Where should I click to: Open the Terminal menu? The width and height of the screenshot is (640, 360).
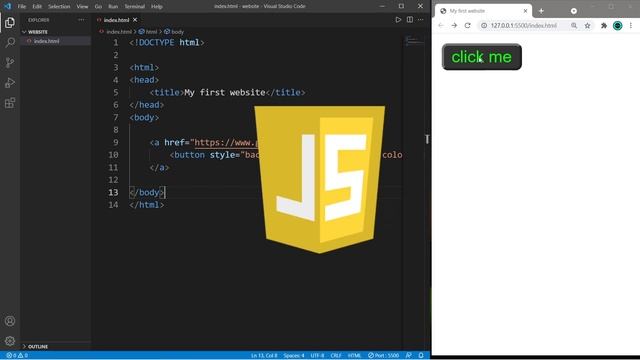(x=134, y=7)
